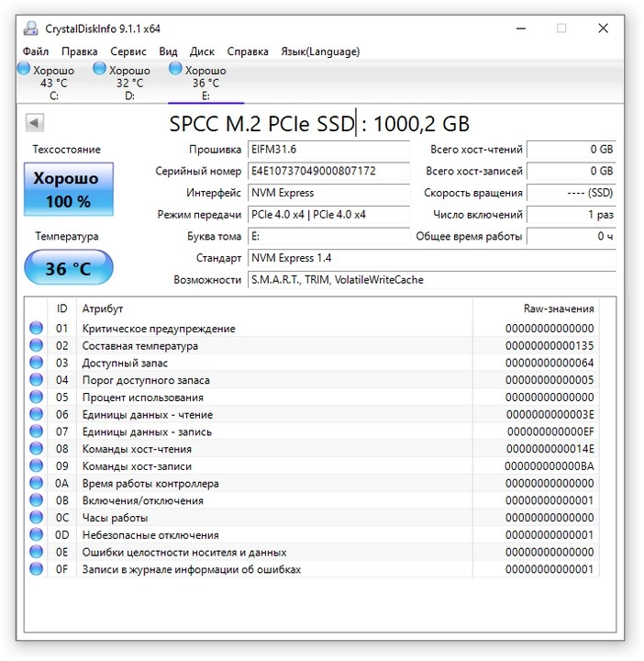Select disk E: status orb
The height and width of the screenshot is (661, 644).
point(175,68)
